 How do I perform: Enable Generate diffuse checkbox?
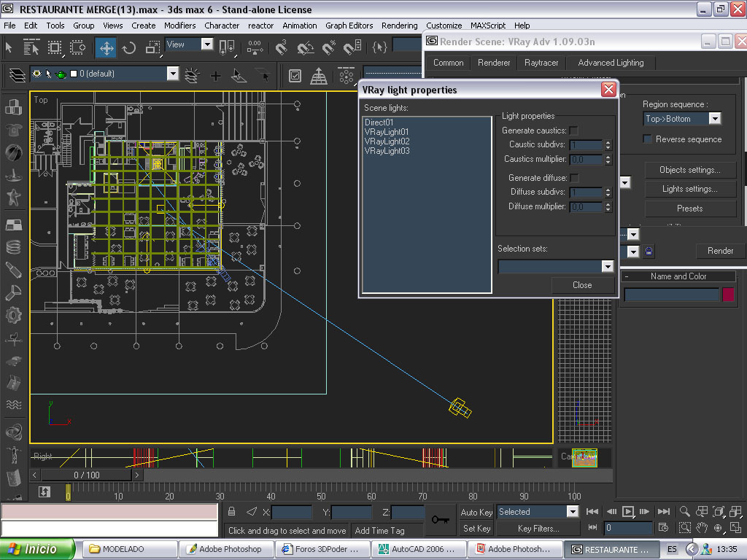point(575,178)
